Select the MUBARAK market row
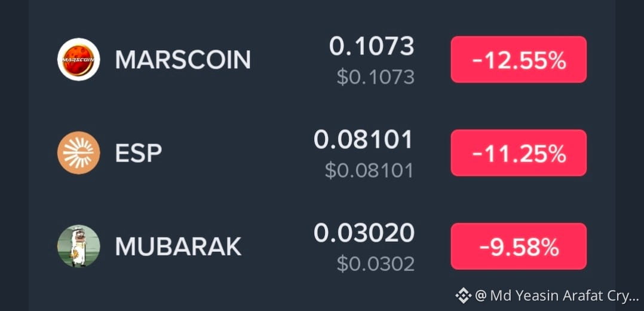Viewport: 644px width, 311px height. coord(322,246)
